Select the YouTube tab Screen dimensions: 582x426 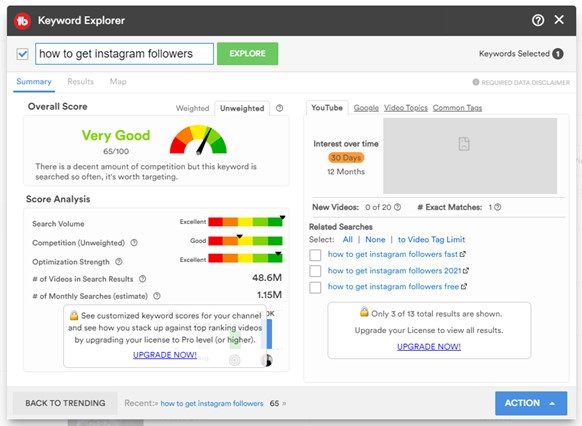point(327,108)
